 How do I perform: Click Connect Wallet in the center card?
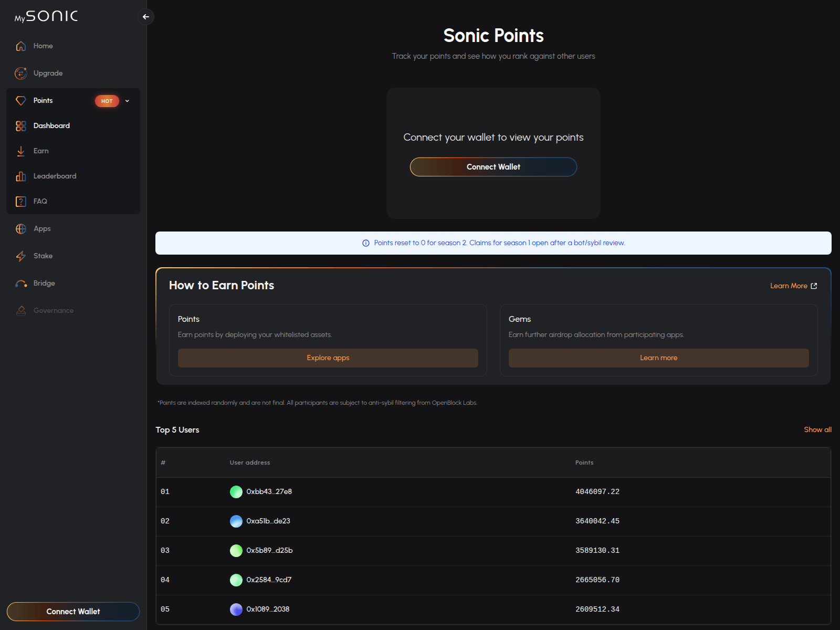pos(493,167)
